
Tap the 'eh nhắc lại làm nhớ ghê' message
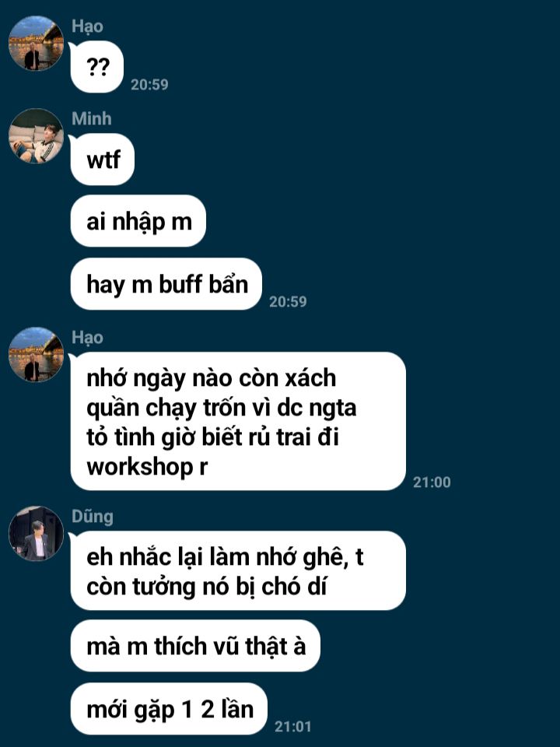pos(238,570)
